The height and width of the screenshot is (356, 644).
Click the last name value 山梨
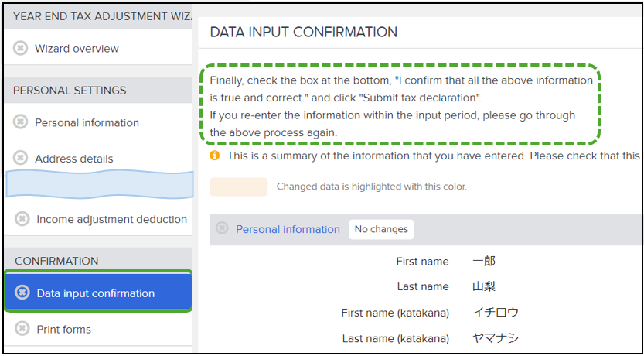[484, 286]
